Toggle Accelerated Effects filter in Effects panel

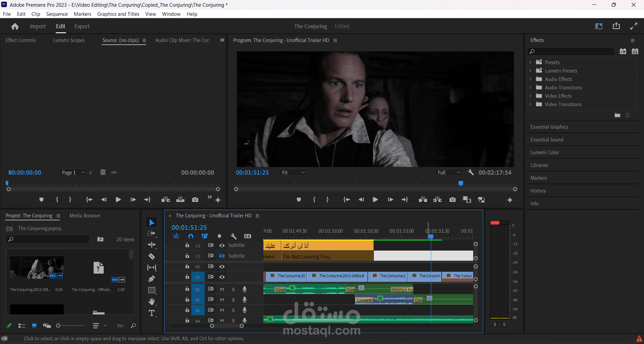tap(623, 51)
